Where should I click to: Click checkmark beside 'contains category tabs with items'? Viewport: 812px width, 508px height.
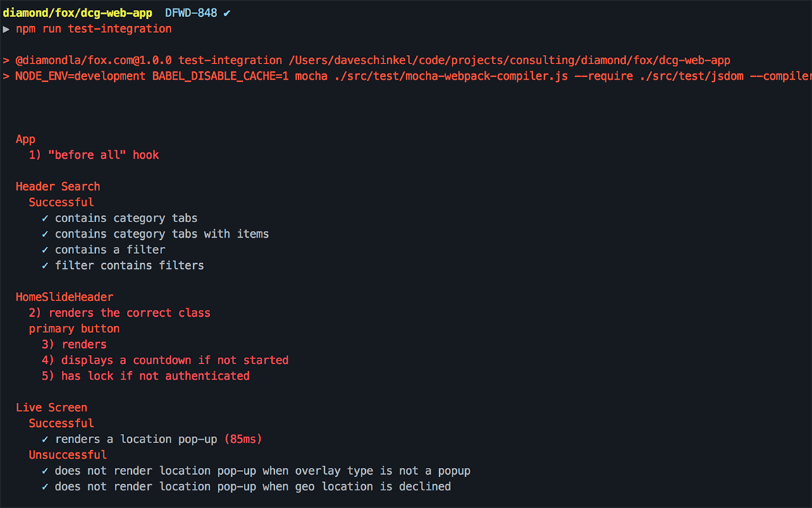tap(45, 234)
